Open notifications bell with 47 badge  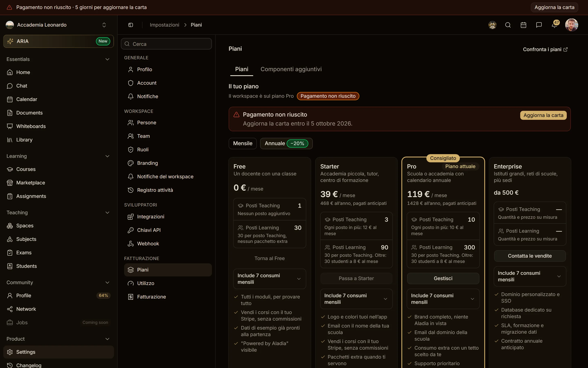point(555,25)
